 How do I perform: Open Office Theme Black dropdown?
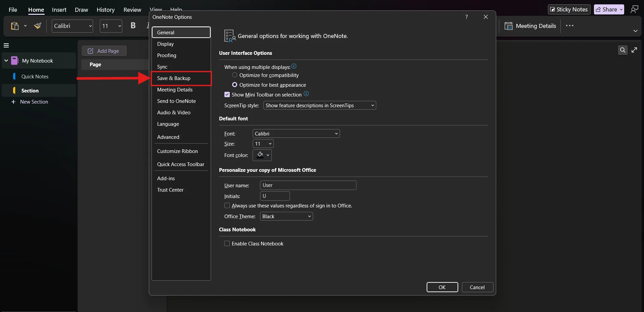tap(286, 217)
